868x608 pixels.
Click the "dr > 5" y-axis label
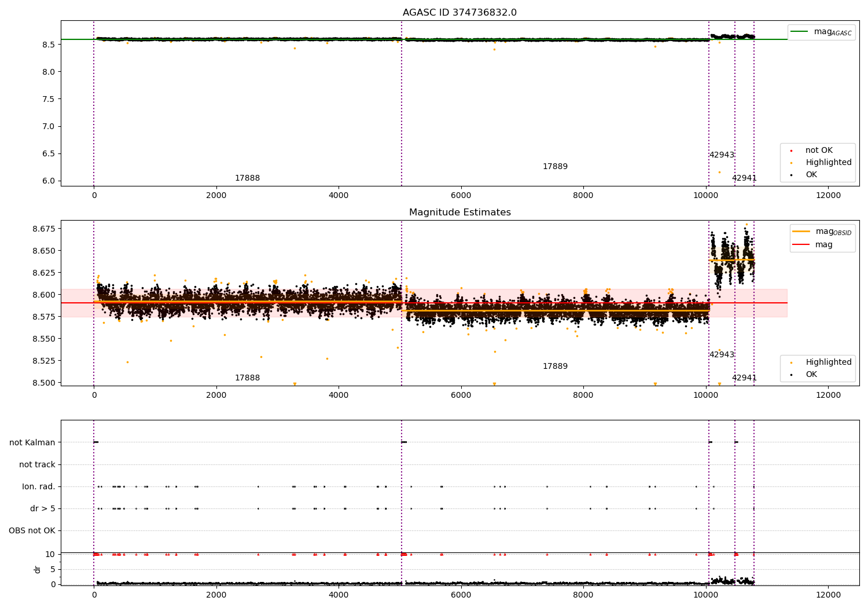click(x=43, y=509)
